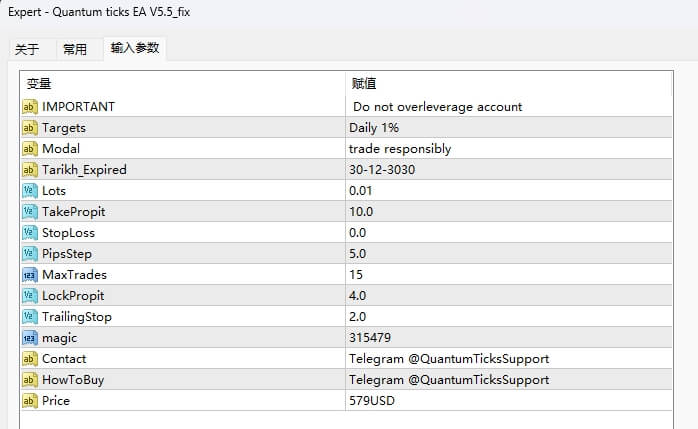
Task: Click the type icon next to Targets
Action: (x=29, y=128)
